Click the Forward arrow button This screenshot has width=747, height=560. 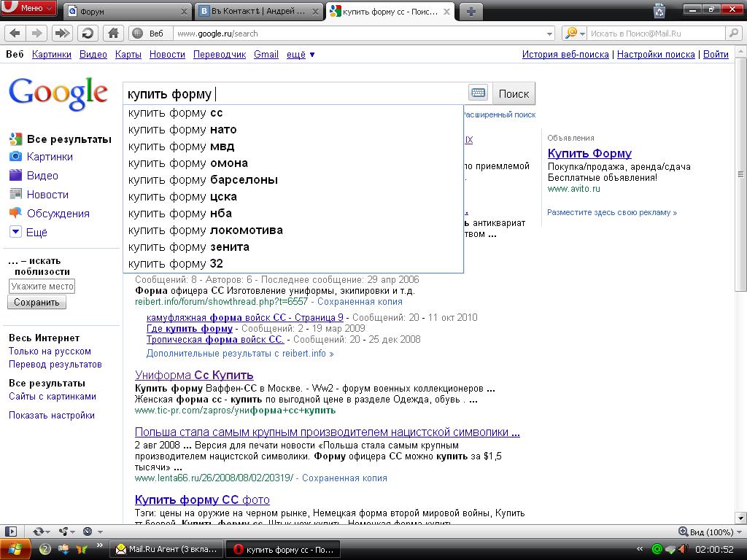click(x=36, y=34)
